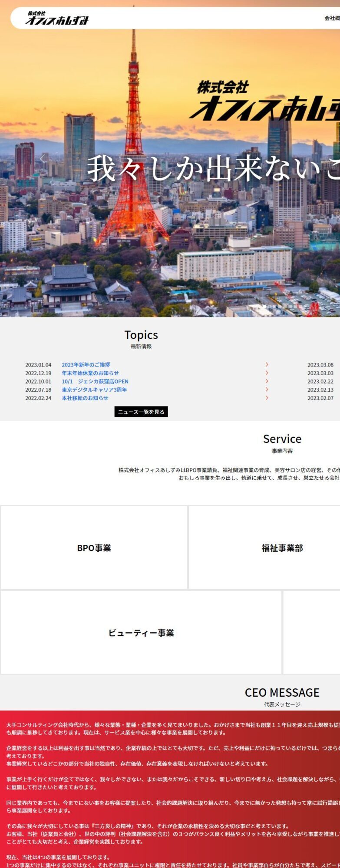Click the date 2022.07.18 in Topics
Screen dimensions: 340x868
[38, 390]
